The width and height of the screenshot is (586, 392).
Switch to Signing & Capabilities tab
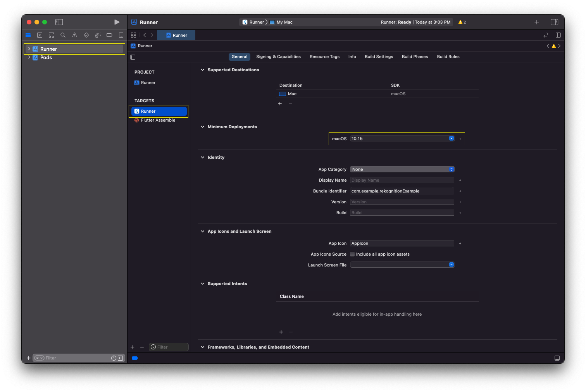click(x=278, y=57)
